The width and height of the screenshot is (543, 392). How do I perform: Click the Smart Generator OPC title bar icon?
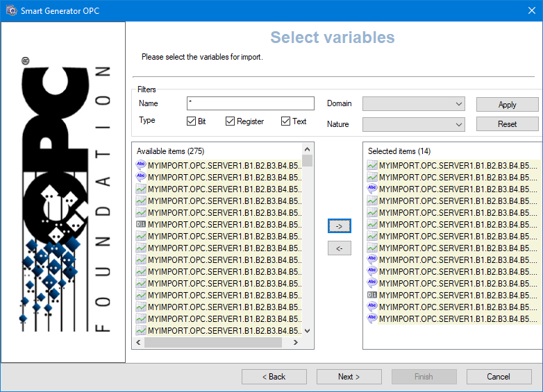11,11
